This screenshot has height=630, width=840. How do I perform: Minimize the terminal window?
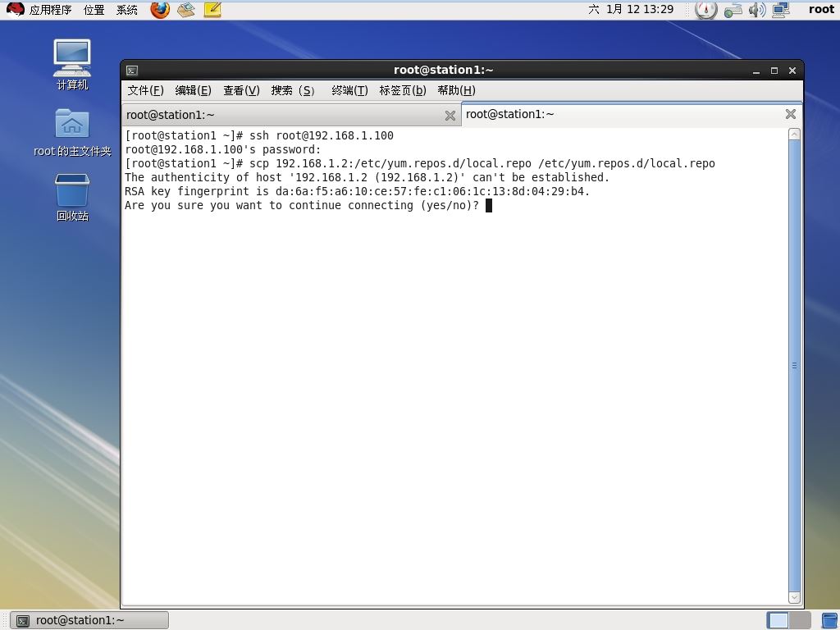tap(756, 71)
